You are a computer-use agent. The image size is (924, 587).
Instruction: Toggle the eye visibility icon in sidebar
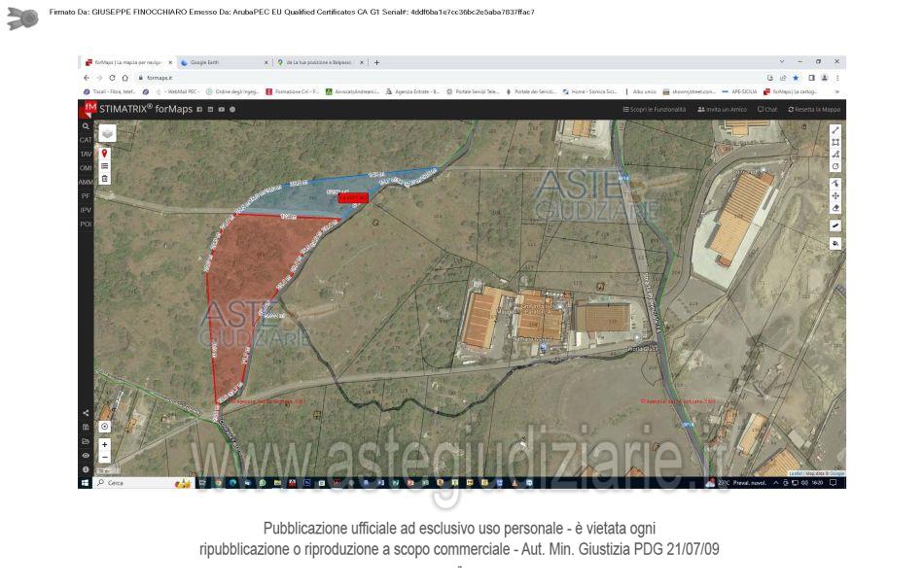86,455
